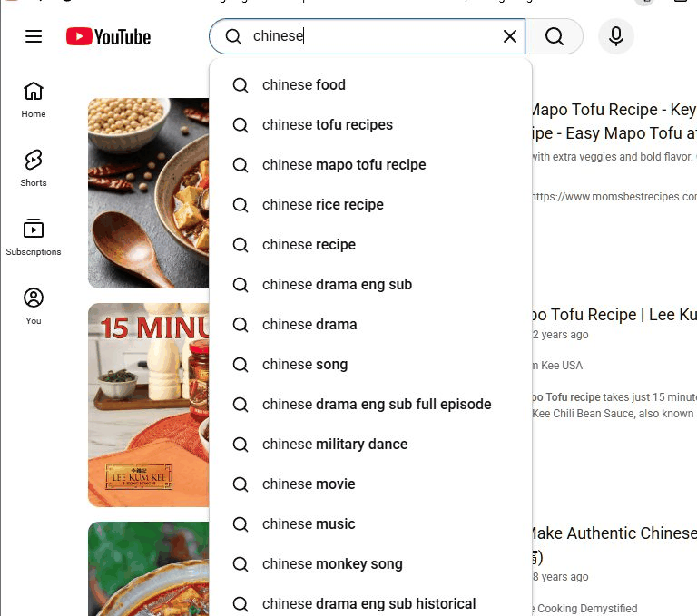Open the Tofu Recipe | Lee Ku video title

pyautogui.click(x=614, y=315)
